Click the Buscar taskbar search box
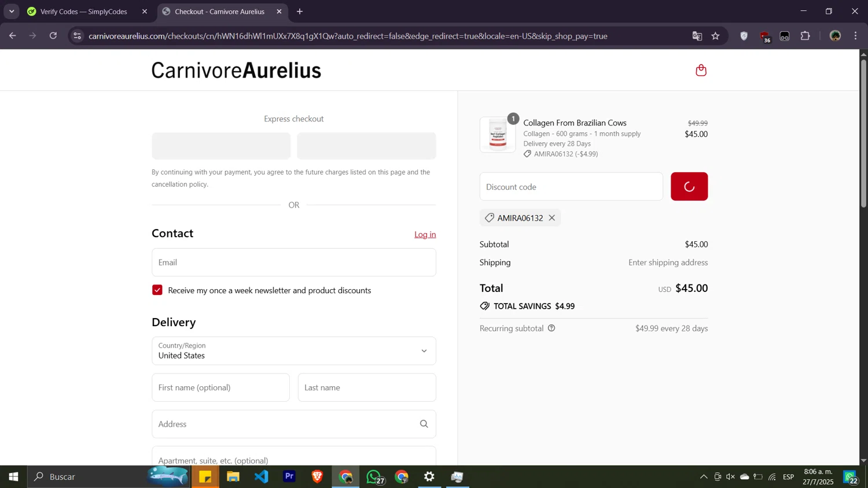 [109, 477]
